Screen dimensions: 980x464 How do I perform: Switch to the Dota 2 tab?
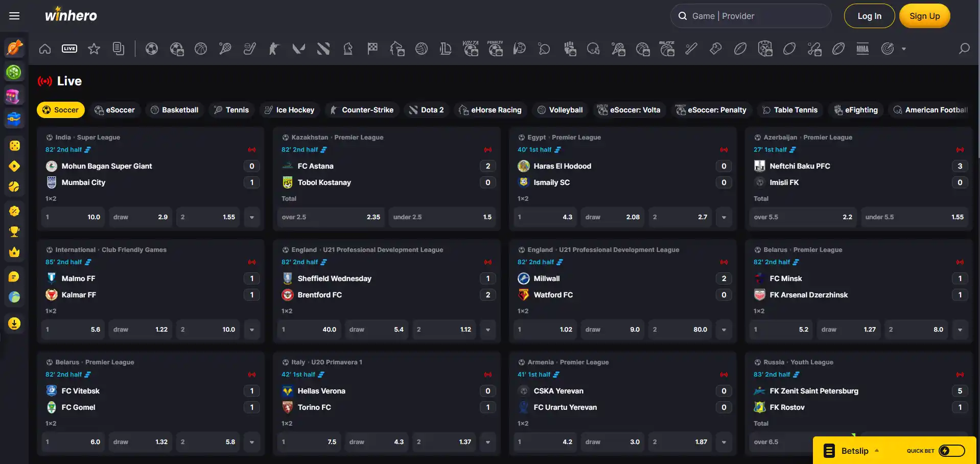coord(427,110)
